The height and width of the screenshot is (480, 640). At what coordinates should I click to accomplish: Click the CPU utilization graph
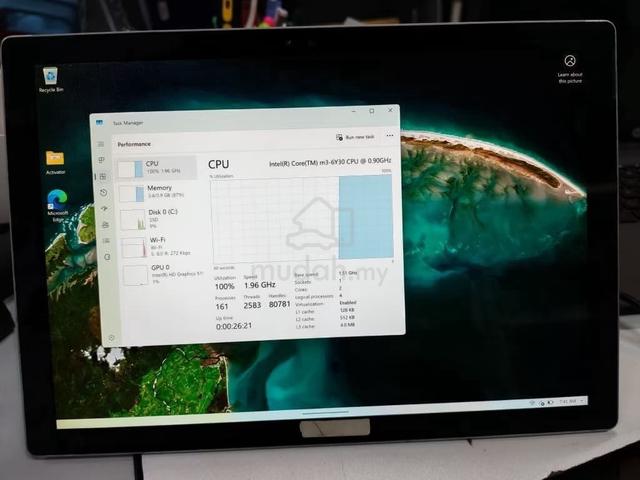pos(302,220)
